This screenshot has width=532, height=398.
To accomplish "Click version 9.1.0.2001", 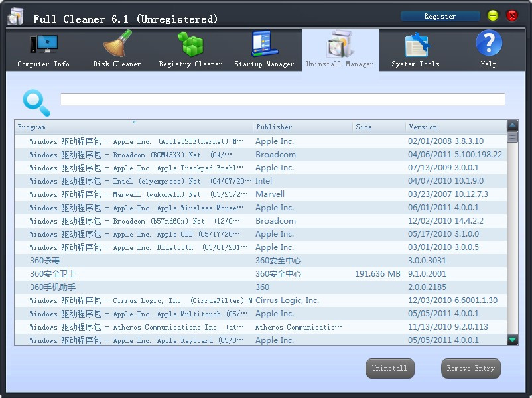I will coord(427,274).
